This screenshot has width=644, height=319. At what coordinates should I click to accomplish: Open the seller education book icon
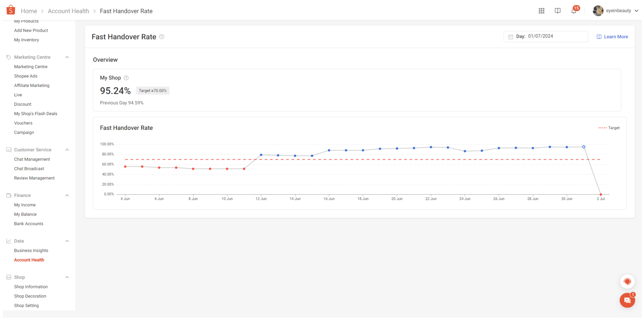tap(558, 11)
